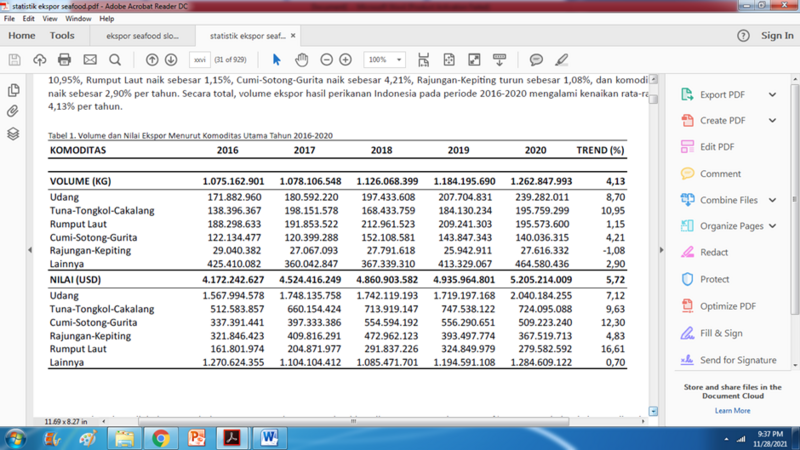Open the zoom level 100% dropdown
This screenshot has height=450, width=800.
pos(384,60)
